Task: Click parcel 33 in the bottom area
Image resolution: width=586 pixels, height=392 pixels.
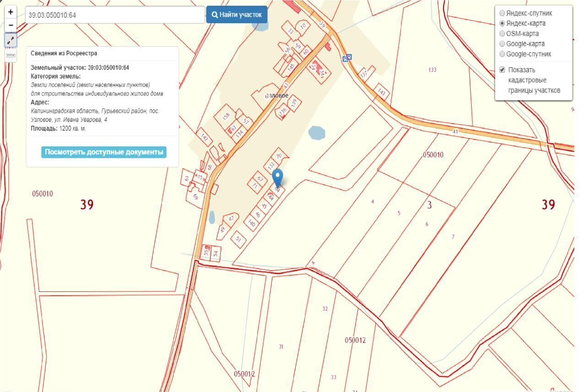Action: (333, 377)
